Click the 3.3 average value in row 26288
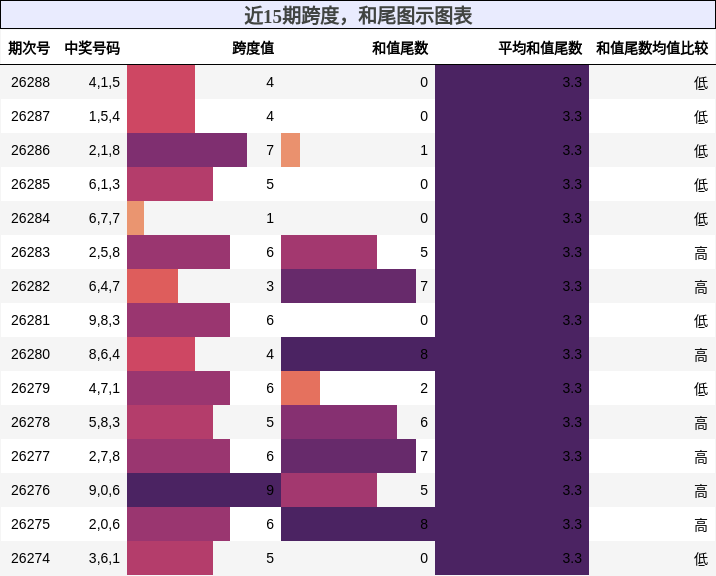Screen dimensions: 716x576 click(572, 82)
